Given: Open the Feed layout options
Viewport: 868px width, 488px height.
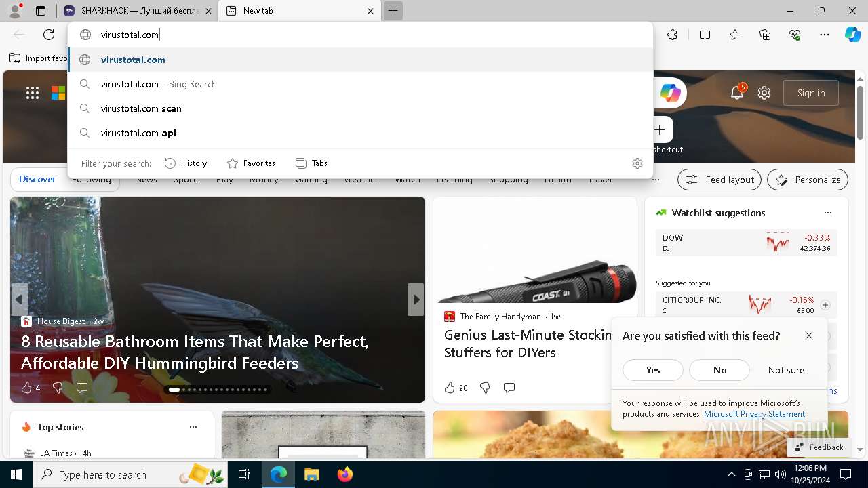Looking at the screenshot, I should coord(719,180).
